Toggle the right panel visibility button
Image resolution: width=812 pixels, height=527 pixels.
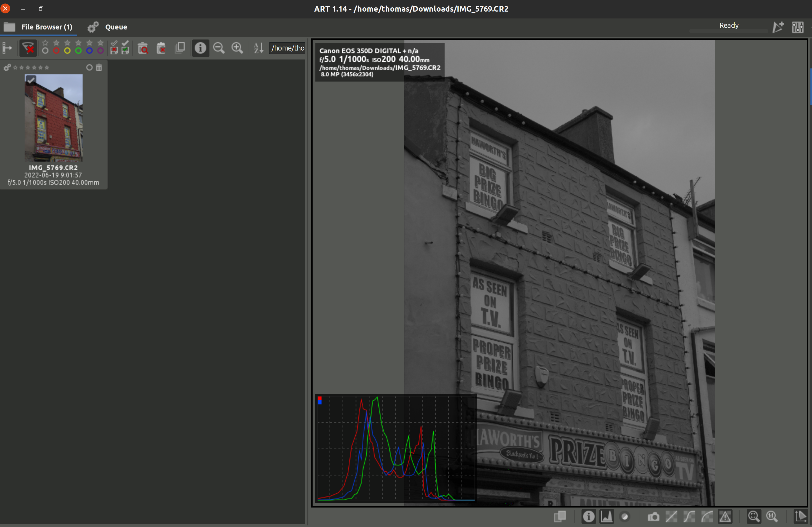[x=800, y=516]
